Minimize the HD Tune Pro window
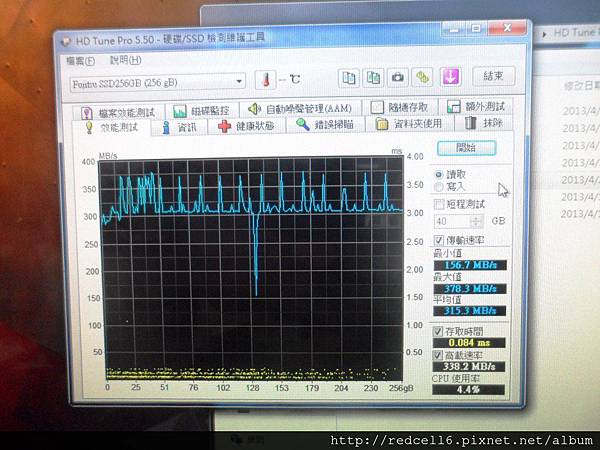 454,29
